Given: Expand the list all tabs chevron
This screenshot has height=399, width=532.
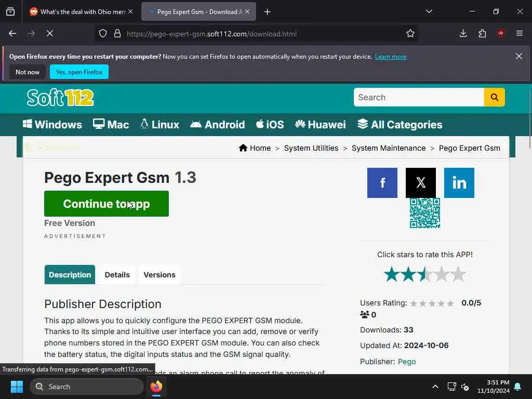Looking at the screenshot, I should click(x=429, y=11).
